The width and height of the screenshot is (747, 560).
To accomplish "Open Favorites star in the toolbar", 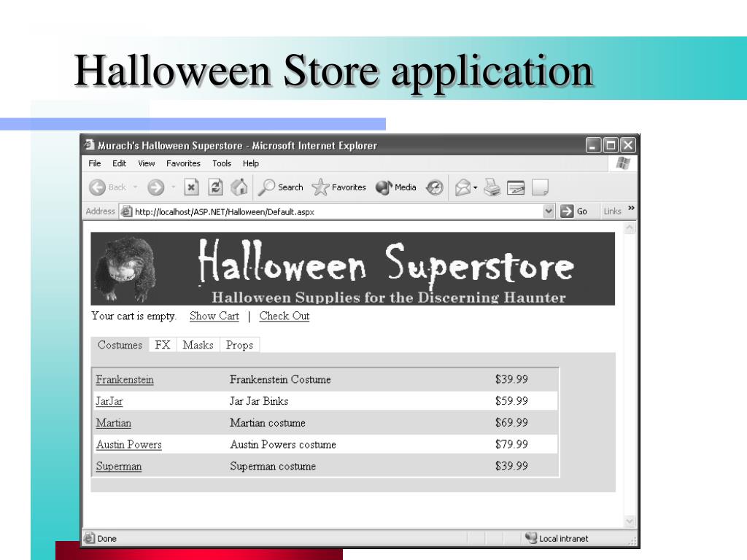I will point(338,187).
